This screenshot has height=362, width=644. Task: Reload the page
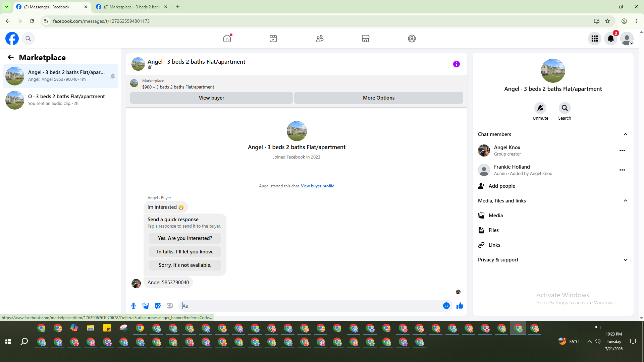coord(32,21)
